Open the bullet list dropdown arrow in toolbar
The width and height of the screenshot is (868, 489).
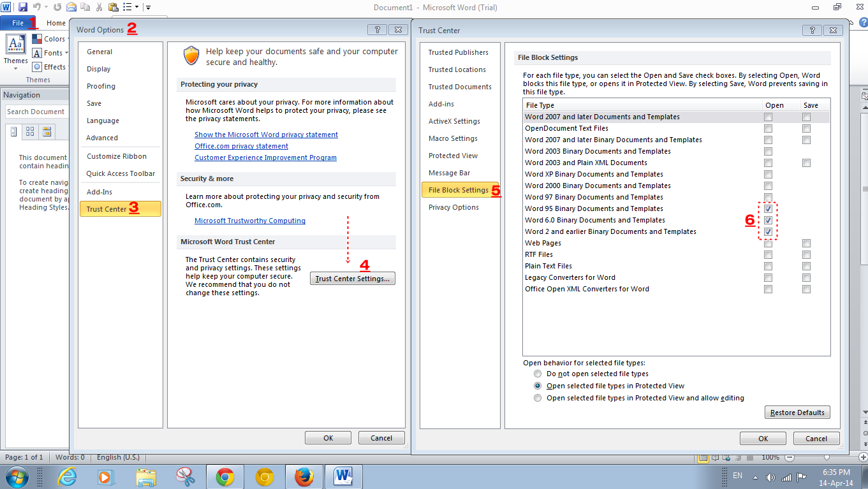pos(136,7)
